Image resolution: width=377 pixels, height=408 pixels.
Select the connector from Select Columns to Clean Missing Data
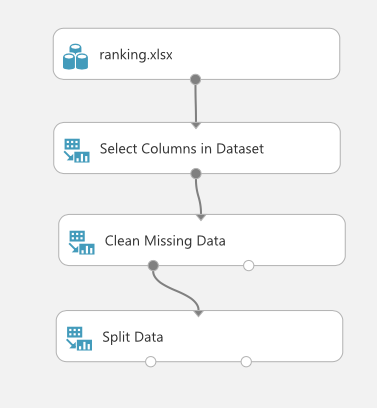[199, 197]
